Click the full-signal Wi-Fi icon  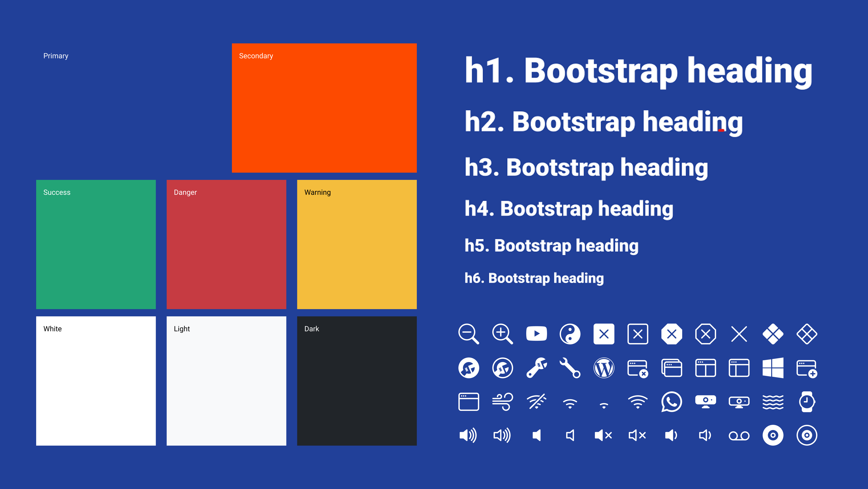click(x=638, y=402)
